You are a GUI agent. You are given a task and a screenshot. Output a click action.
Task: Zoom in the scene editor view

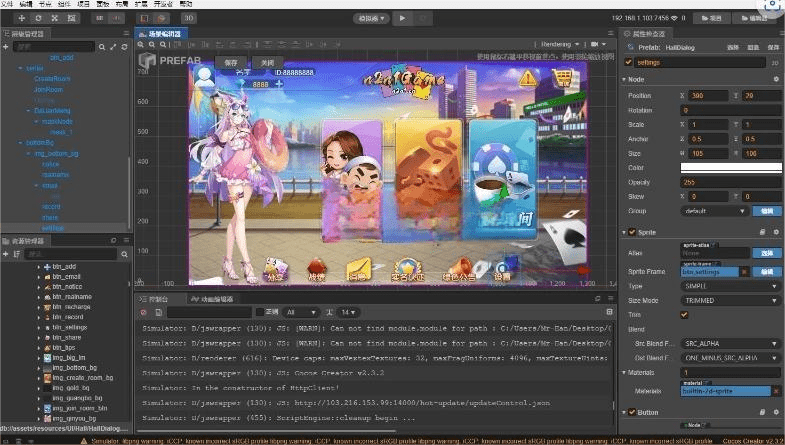[x=140, y=45]
